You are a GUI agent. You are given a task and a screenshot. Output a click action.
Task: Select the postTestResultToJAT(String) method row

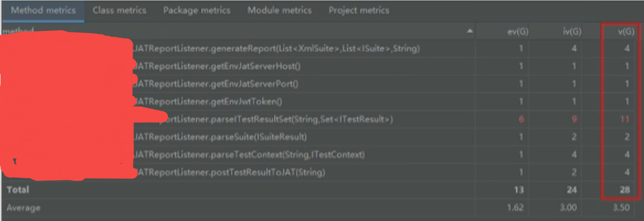tap(229, 173)
